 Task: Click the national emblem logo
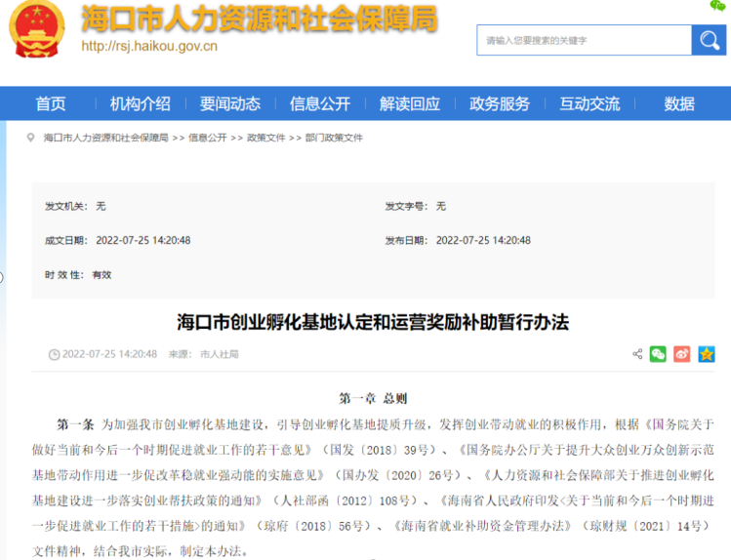(37, 29)
